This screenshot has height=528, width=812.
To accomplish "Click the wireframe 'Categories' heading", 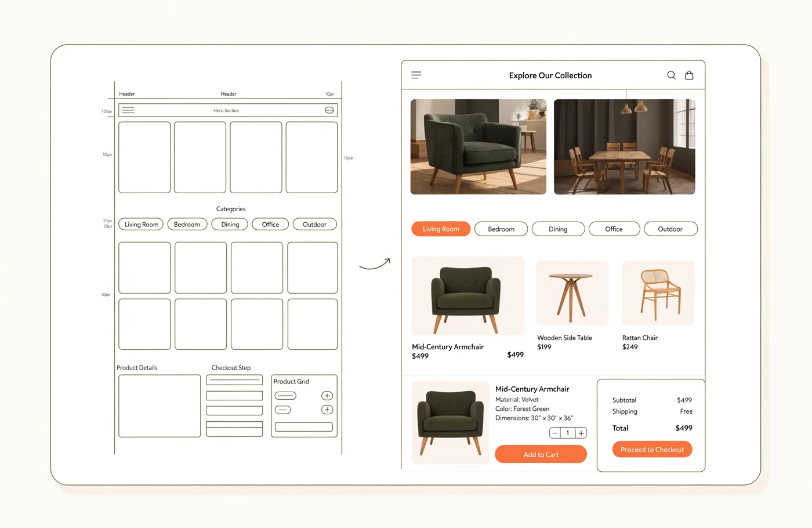I will pyautogui.click(x=231, y=209).
